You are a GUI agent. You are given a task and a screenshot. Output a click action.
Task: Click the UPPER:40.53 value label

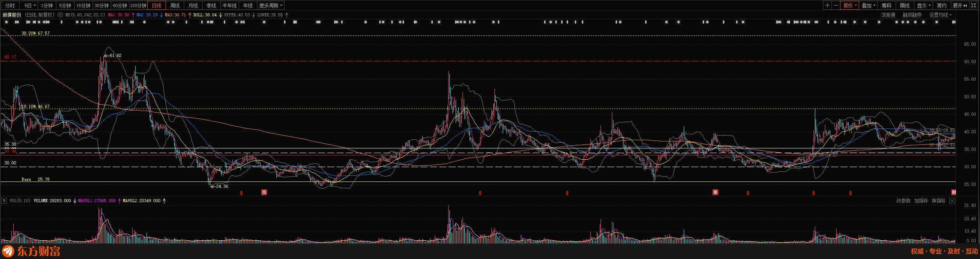point(237,15)
